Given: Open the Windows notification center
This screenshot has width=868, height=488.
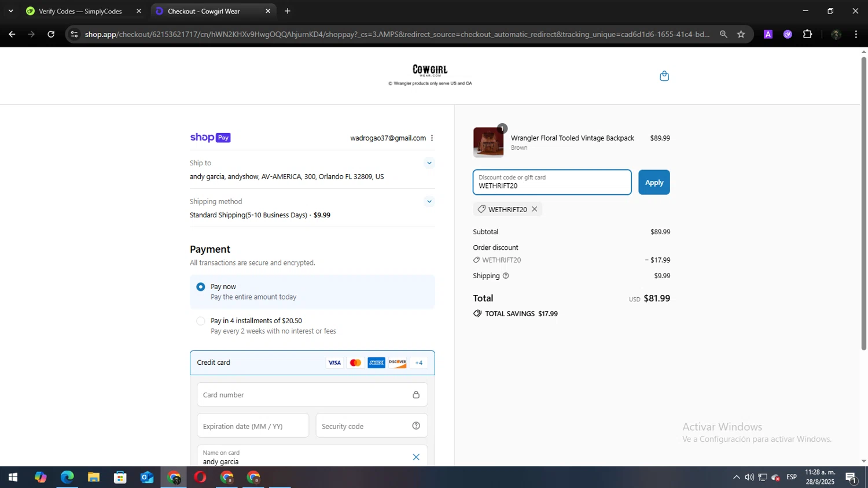Looking at the screenshot, I should point(851,478).
